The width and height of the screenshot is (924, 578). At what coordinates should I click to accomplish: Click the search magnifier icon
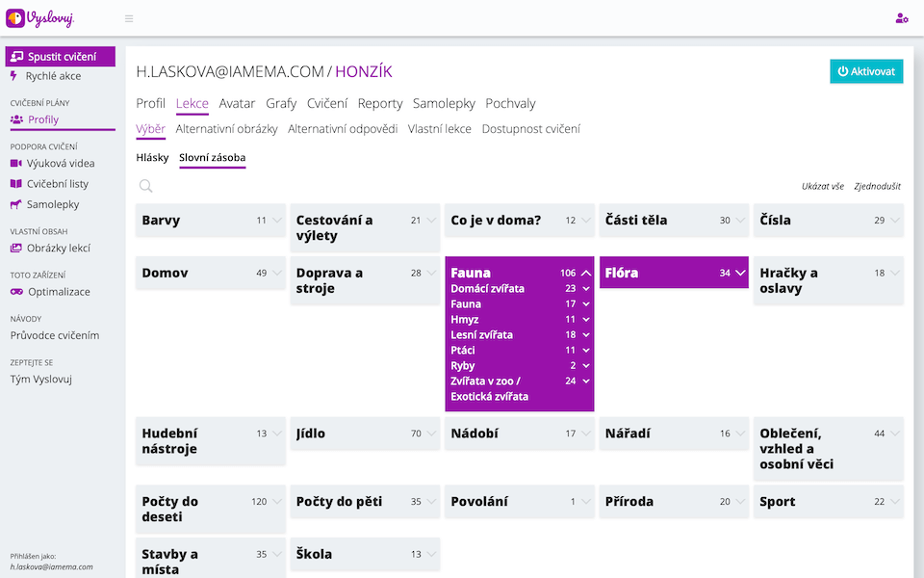(145, 187)
